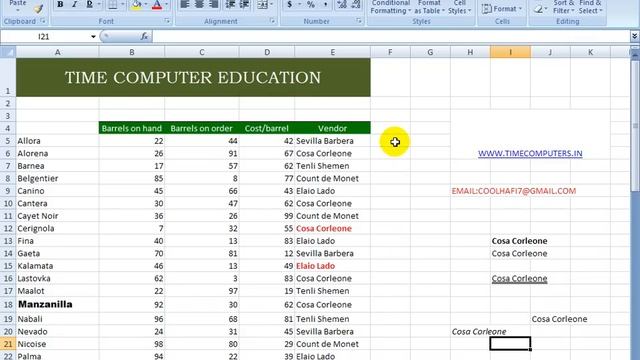Open the Name Box dropdown

coord(93,37)
